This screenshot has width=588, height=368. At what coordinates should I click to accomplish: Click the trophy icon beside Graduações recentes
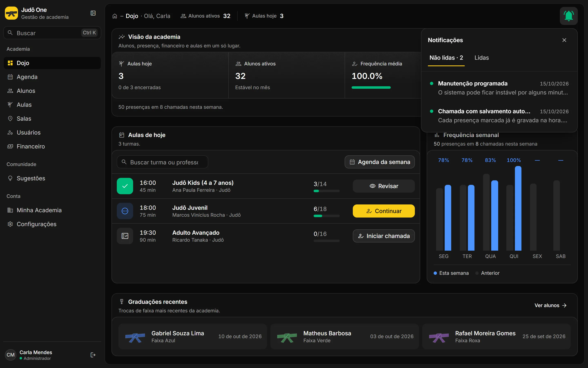(x=122, y=302)
